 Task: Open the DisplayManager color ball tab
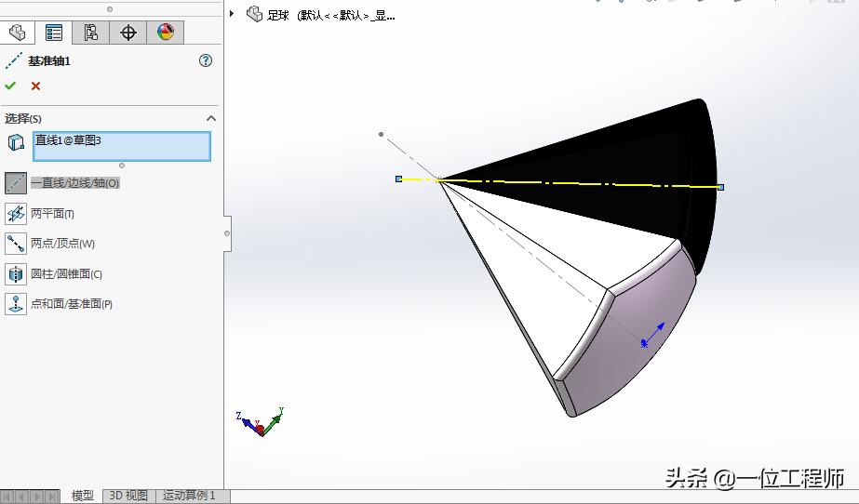[166, 33]
